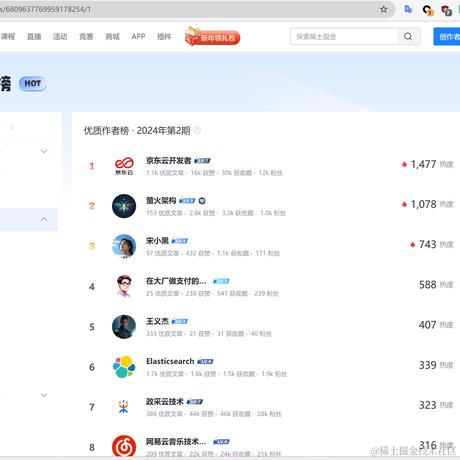The height and width of the screenshot is (460, 460).
Task: Click the HOT badge
Action: pos(32,84)
